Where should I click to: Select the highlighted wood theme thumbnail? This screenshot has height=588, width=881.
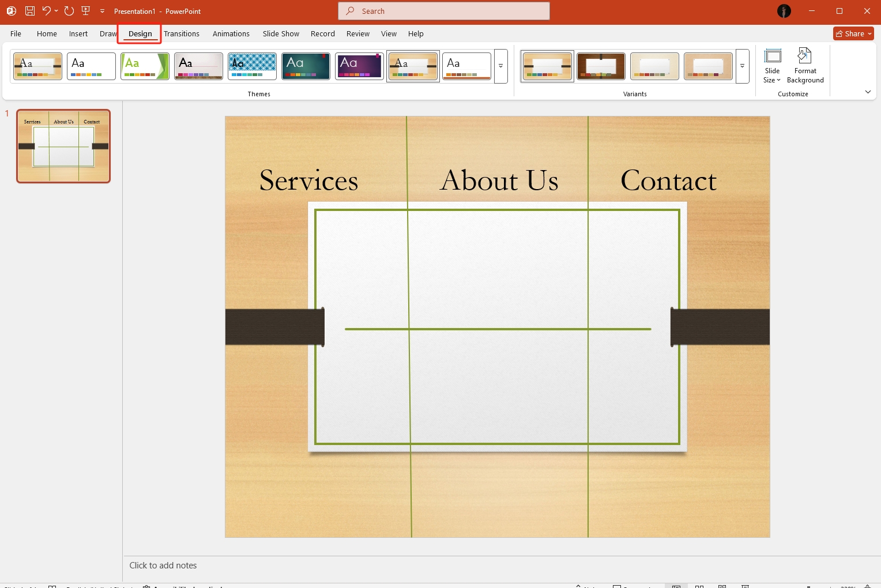[413, 66]
